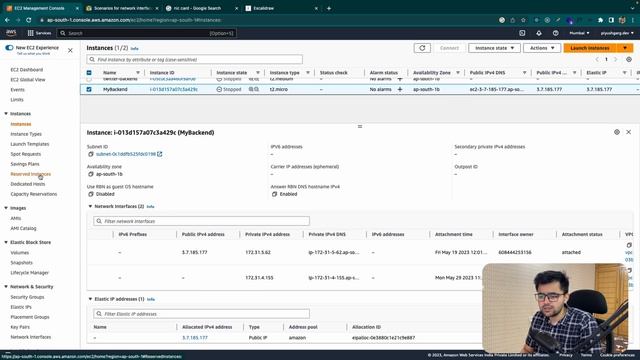The image size is (640, 360).
Task: Click Find instance by attribute search field
Action: tap(195, 60)
